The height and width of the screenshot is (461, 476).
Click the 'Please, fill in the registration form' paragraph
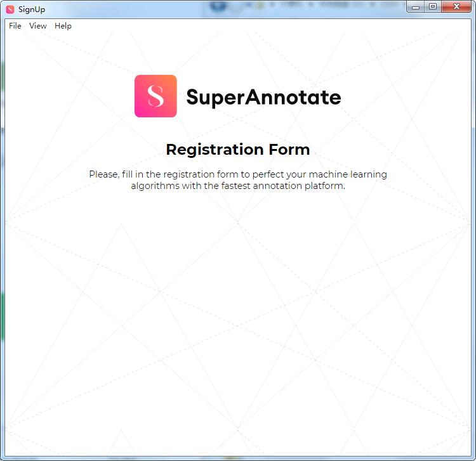tap(238, 180)
